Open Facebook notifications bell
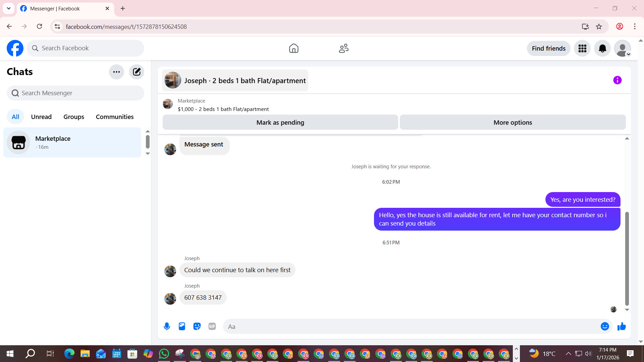 [x=602, y=48]
